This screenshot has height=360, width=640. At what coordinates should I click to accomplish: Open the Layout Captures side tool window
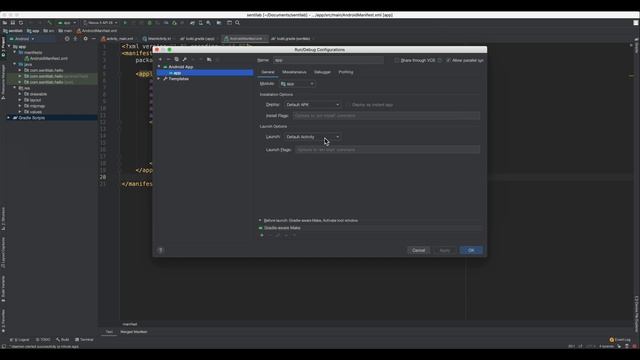point(3,253)
